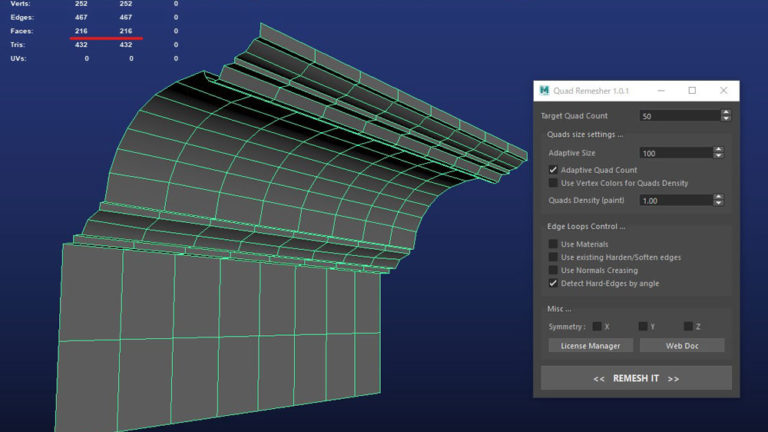The height and width of the screenshot is (432, 768).
Task: Open the Web Doc link button
Action: tap(682, 346)
